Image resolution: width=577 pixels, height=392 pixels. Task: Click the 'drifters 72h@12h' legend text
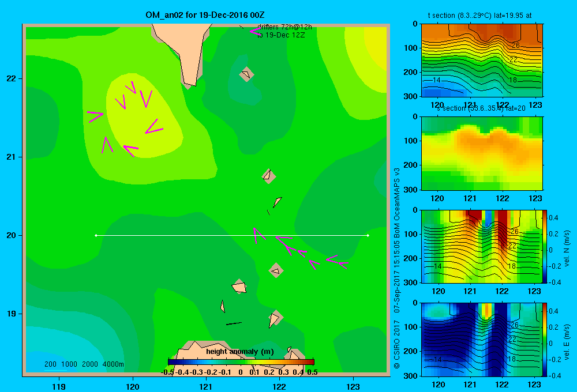pyautogui.click(x=284, y=27)
